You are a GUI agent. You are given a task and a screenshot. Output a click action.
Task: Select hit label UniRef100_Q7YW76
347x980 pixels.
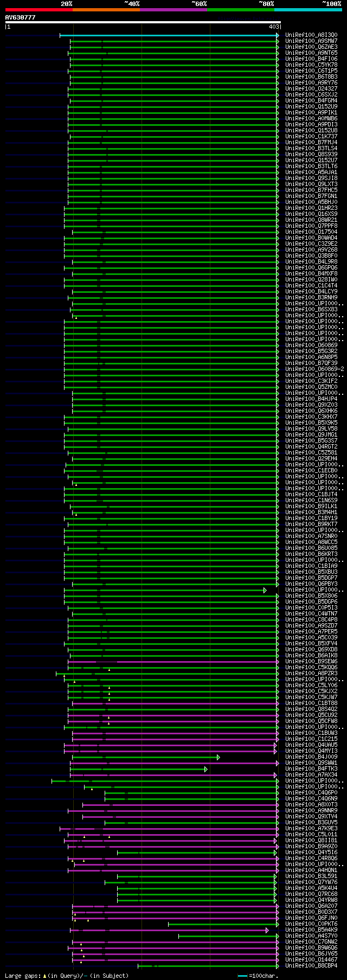tap(311, 882)
